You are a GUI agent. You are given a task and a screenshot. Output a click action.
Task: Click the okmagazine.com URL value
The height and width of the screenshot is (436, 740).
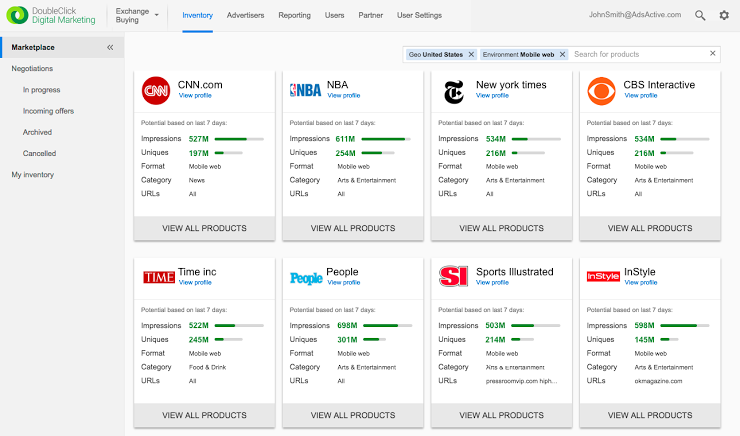click(x=658, y=381)
